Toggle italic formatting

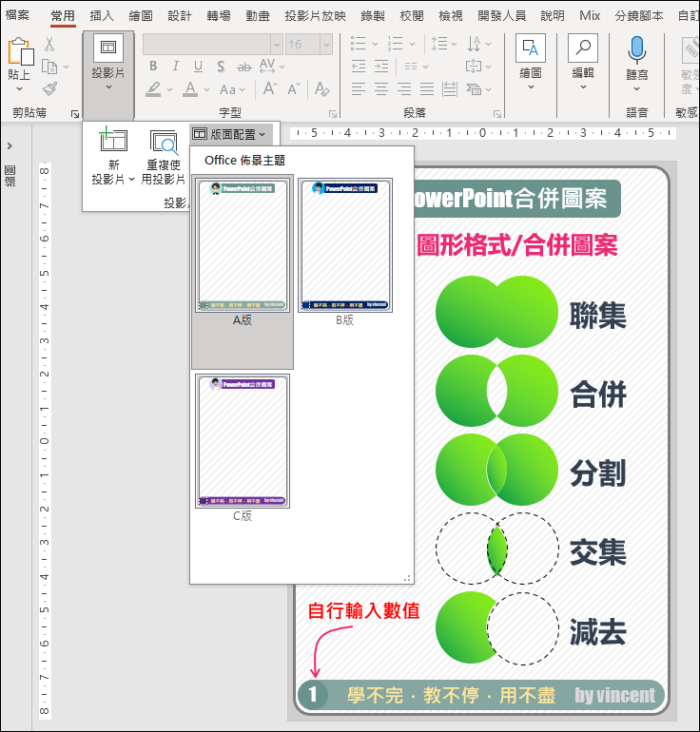pos(176,67)
